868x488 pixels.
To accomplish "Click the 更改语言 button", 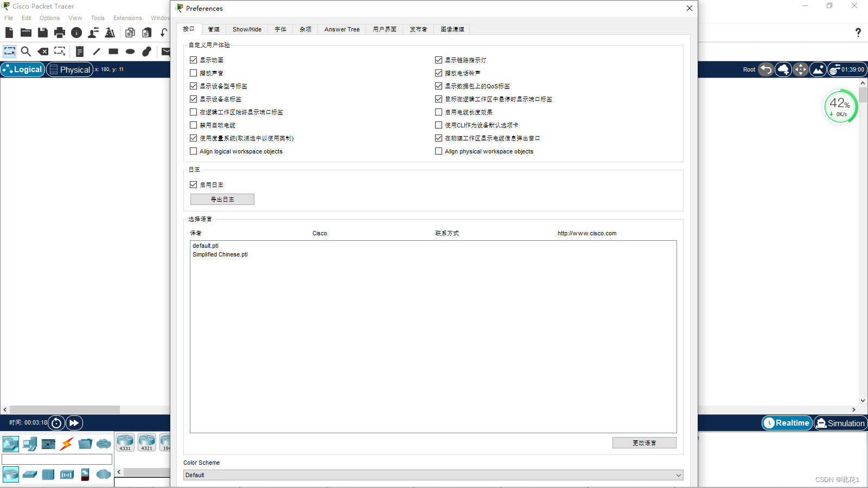I will [x=644, y=442].
